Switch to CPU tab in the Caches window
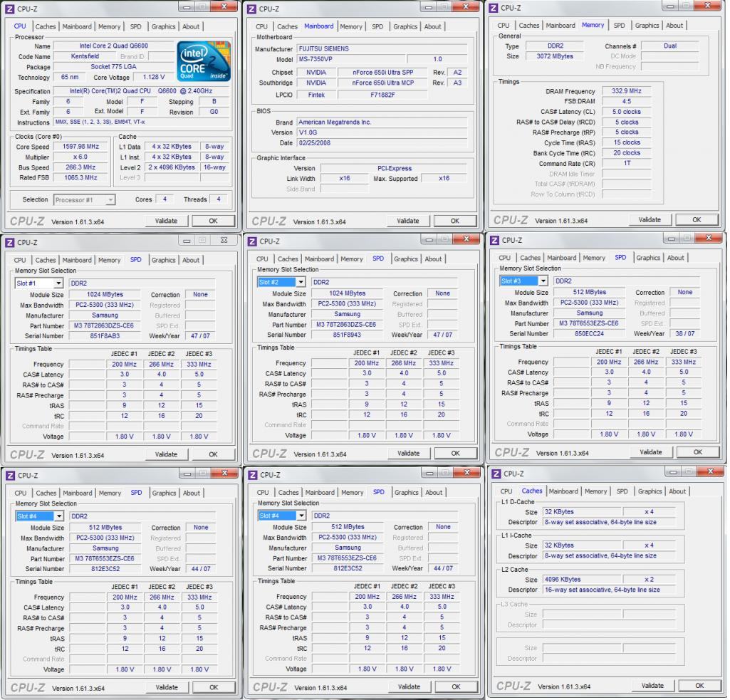730x700 pixels. click(506, 491)
